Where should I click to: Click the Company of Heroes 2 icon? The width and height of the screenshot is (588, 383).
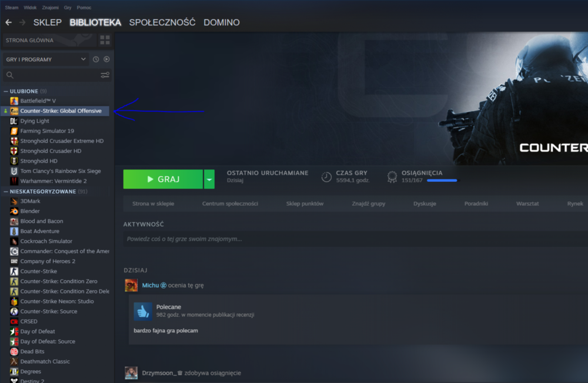click(x=14, y=261)
